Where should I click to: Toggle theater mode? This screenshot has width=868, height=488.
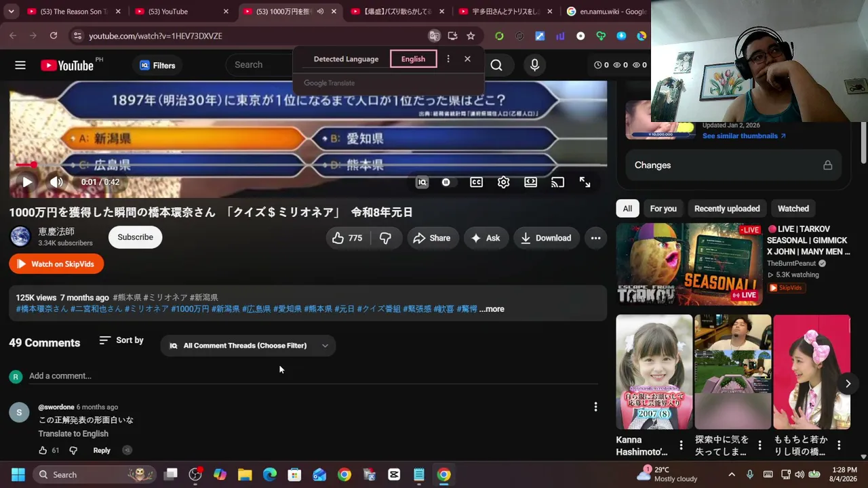[x=530, y=182]
